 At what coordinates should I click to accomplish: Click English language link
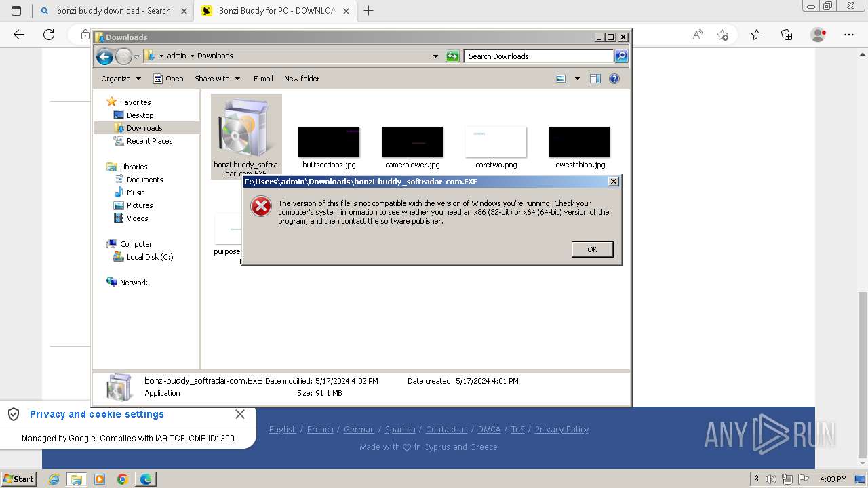click(283, 430)
